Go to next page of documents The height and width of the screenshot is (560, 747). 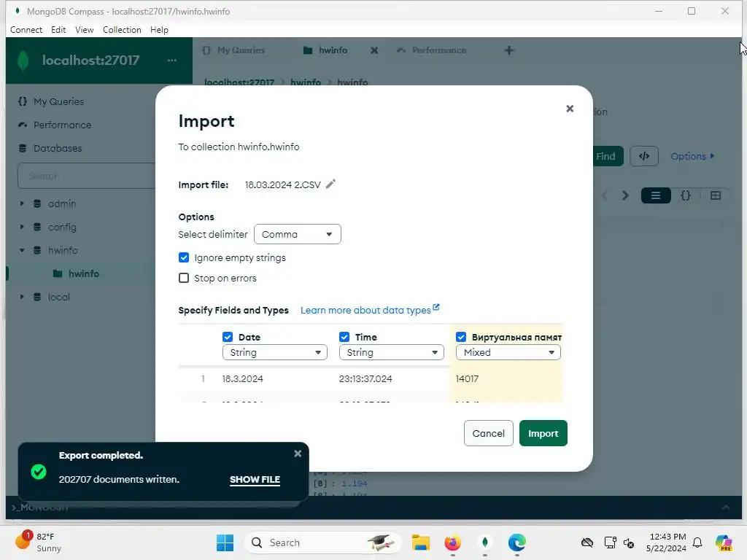point(625,195)
